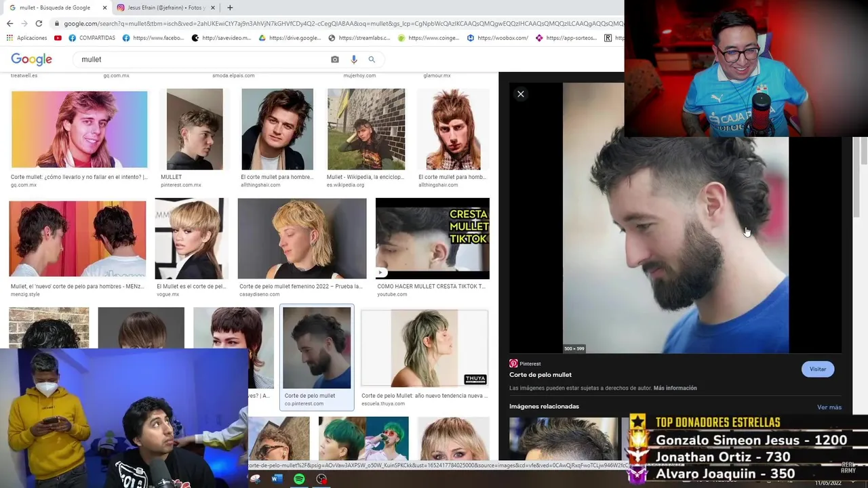
Task: Click the 'Corte mullet: ¿cómo llevarlo...' caption
Action: click(79, 177)
